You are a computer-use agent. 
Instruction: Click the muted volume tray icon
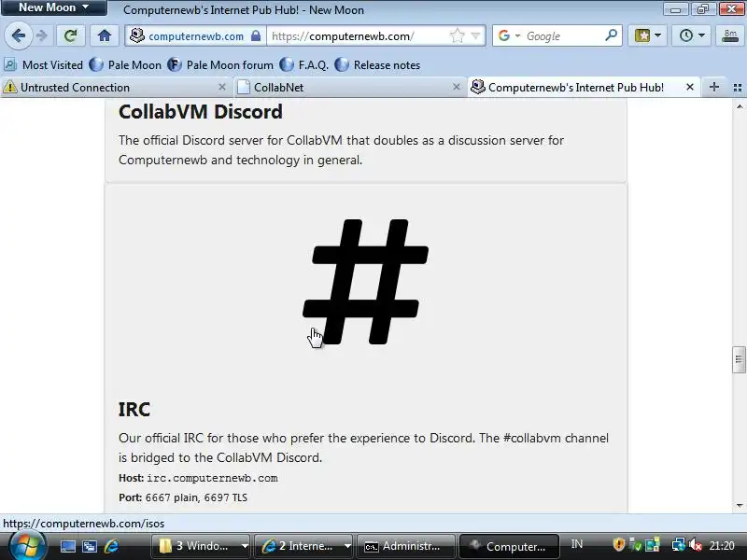pos(695,545)
